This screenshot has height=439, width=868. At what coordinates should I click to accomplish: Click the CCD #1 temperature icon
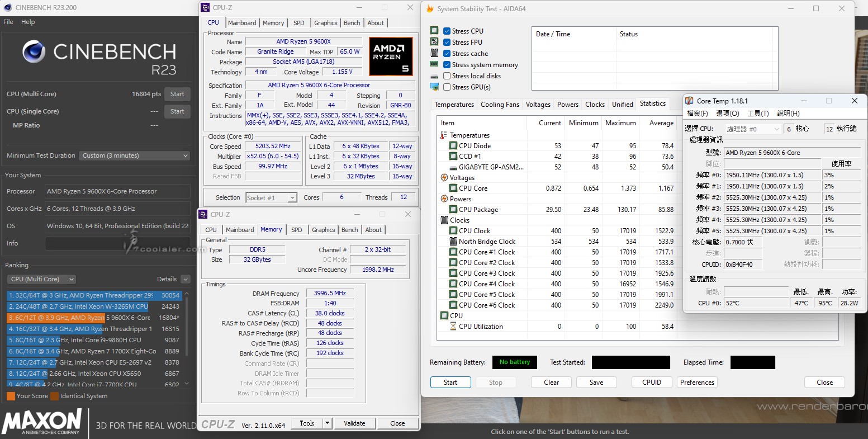[x=453, y=157]
